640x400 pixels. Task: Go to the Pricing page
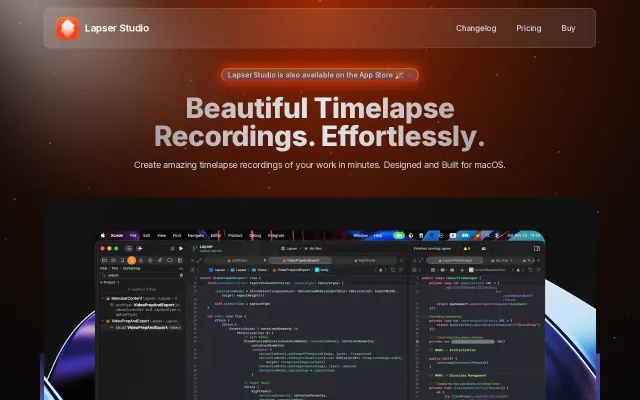[529, 28]
